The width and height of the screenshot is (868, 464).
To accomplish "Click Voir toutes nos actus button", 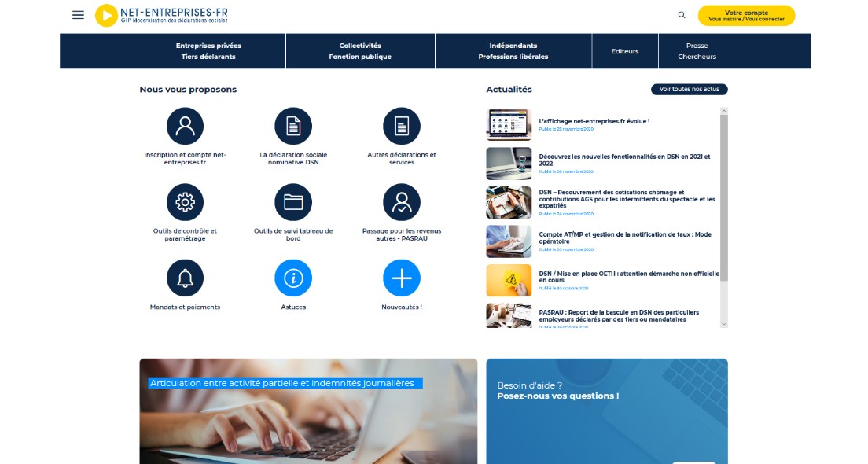I will (x=690, y=89).
